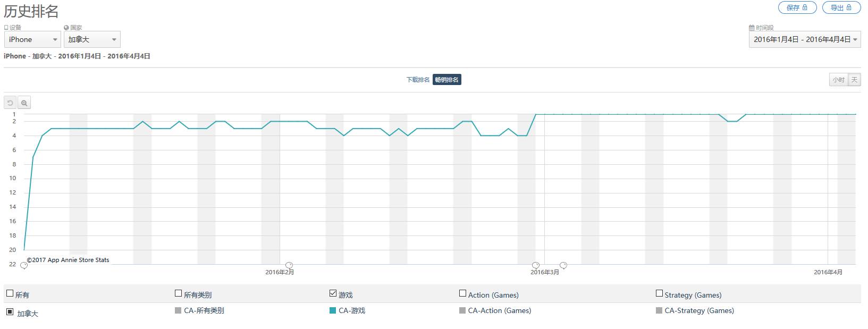The image size is (868, 329).
Task: Enable the Action (Games) checkbox
Action: click(x=462, y=293)
